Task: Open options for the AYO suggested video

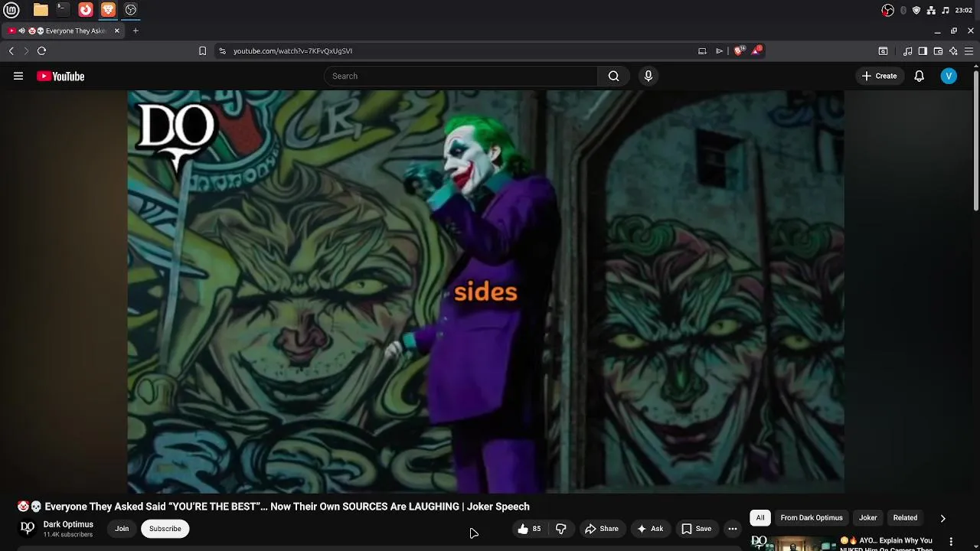Action: click(x=951, y=542)
